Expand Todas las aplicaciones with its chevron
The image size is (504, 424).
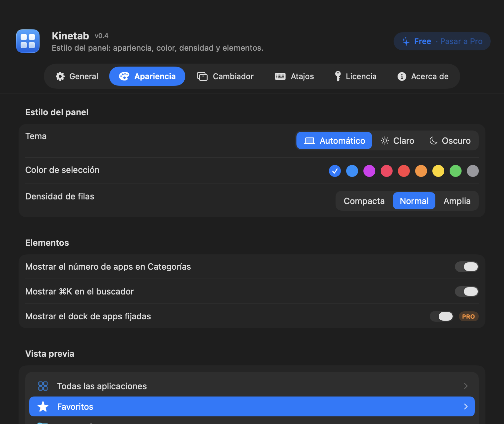(x=466, y=386)
